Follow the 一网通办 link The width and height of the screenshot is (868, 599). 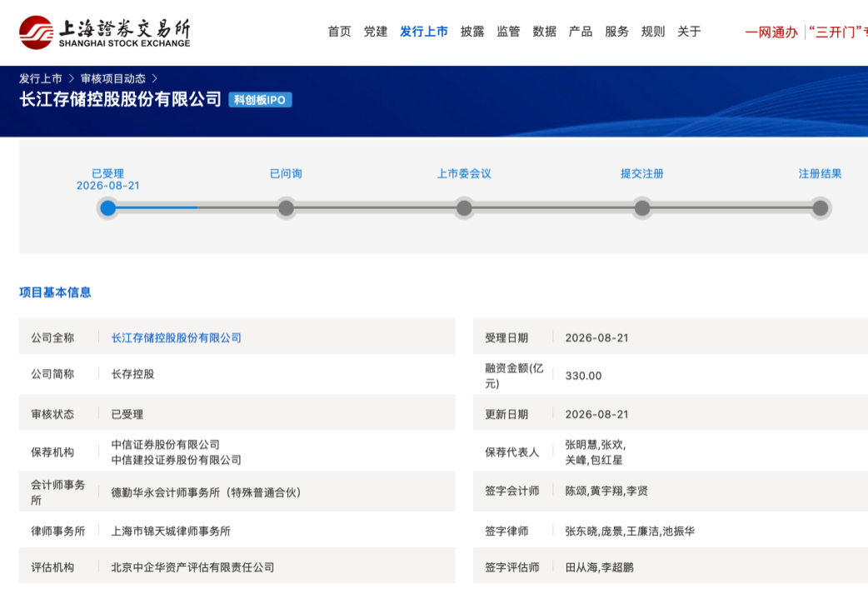[771, 32]
